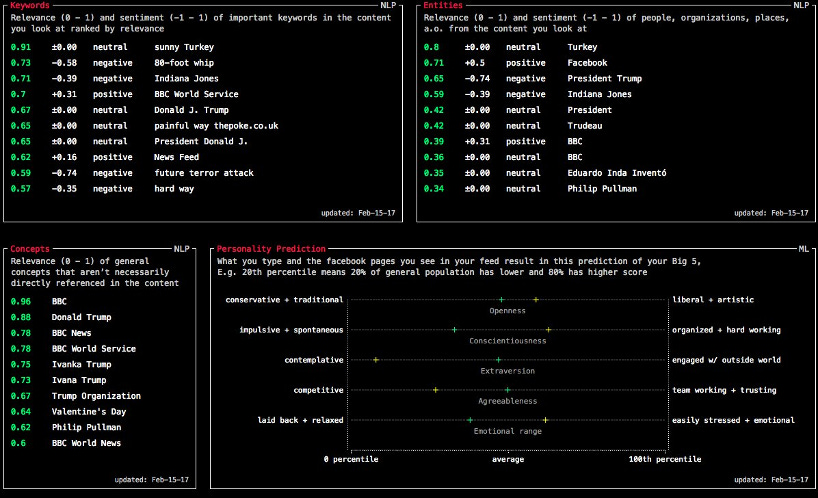Select the 'President Trump' entity
818x498 pixels.
[x=605, y=78]
